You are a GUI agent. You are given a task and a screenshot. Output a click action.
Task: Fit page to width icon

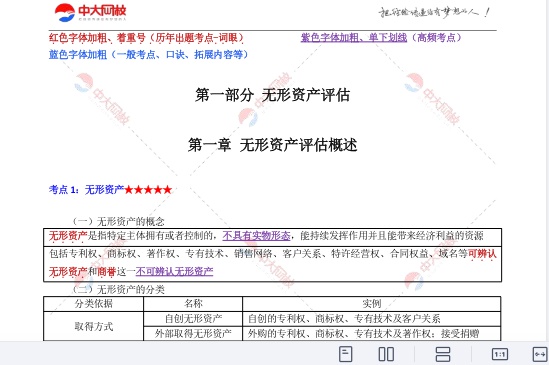[x=540, y=354]
